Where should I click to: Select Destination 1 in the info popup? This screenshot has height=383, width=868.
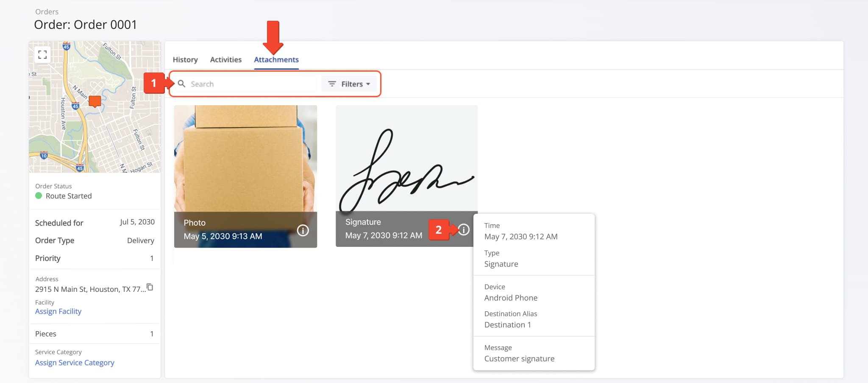(507, 324)
